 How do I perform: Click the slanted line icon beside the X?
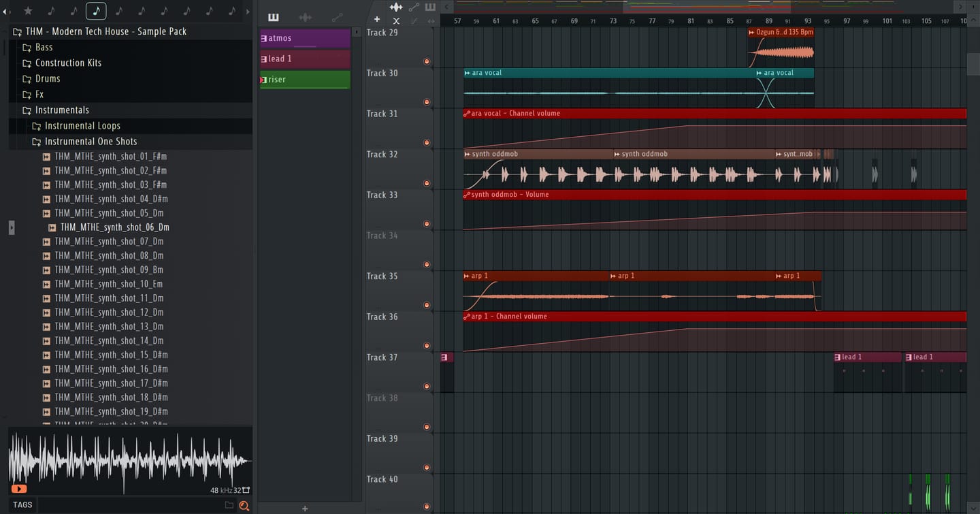click(414, 21)
